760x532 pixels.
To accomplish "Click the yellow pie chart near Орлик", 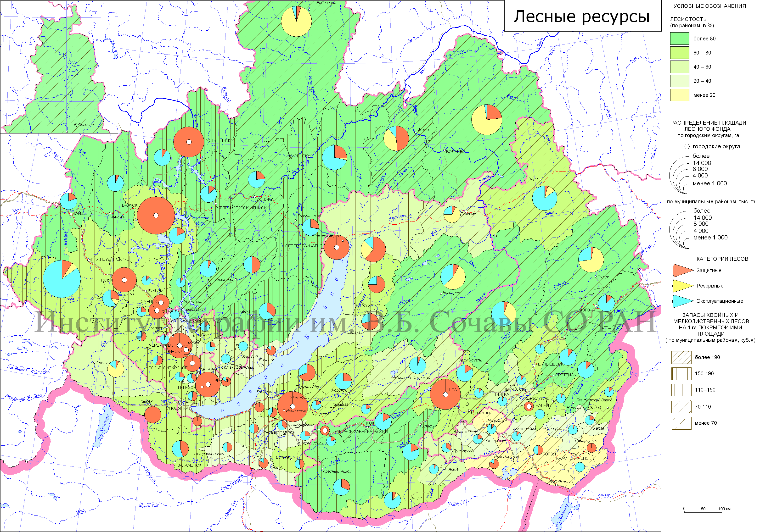I will [116, 369].
